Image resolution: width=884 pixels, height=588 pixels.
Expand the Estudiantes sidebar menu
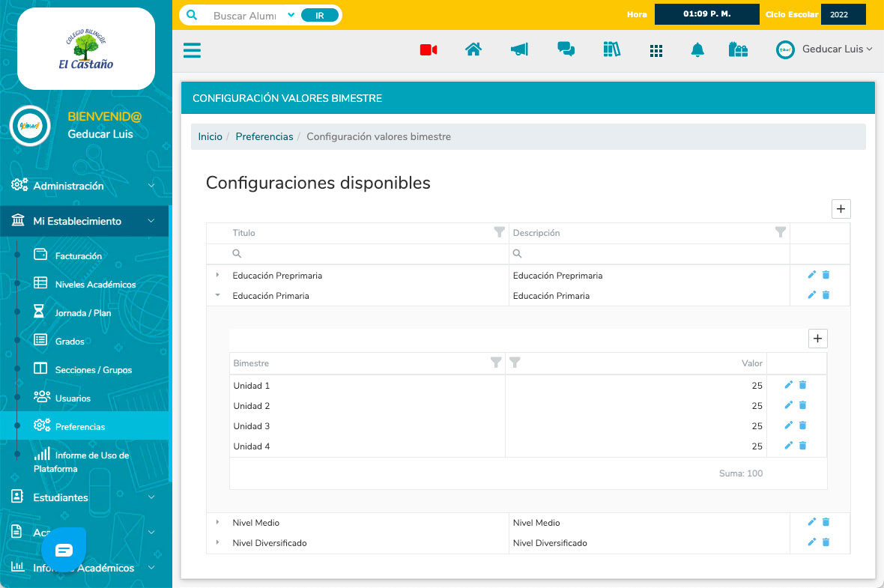pos(85,497)
